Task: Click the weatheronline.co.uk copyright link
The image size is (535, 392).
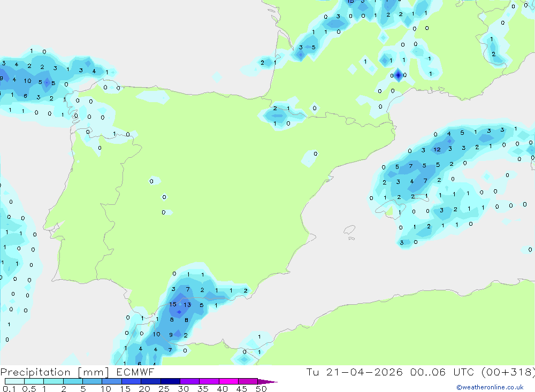Action: pyautogui.click(x=490, y=387)
